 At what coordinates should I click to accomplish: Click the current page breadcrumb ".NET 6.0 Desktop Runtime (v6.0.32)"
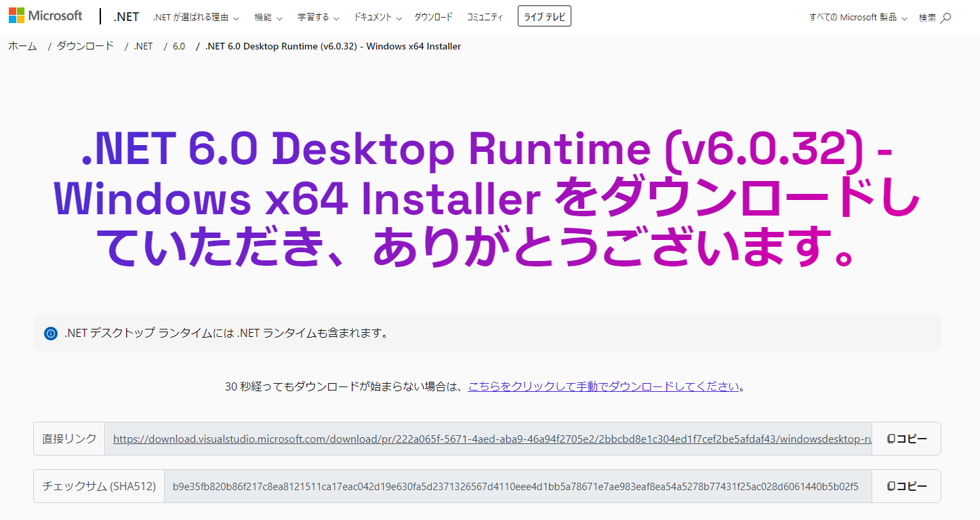pyautogui.click(x=283, y=46)
